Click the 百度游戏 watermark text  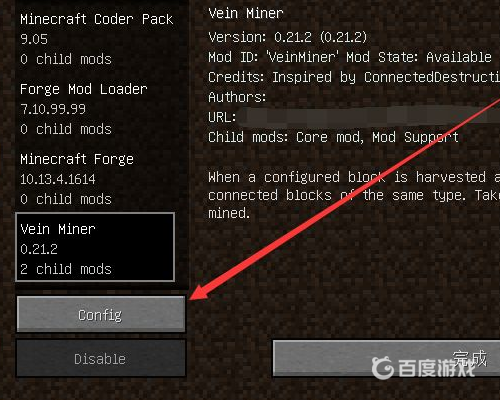[x=437, y=368]
